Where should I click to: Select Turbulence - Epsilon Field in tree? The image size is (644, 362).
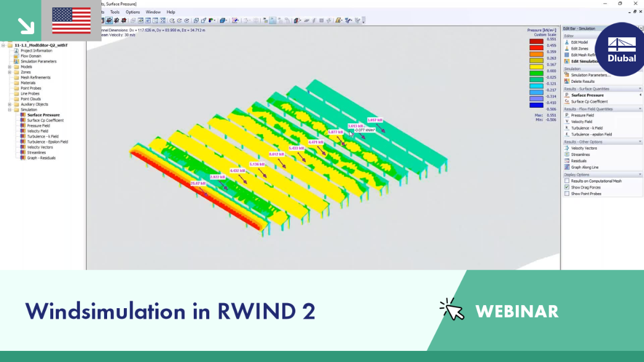point(47,142)
